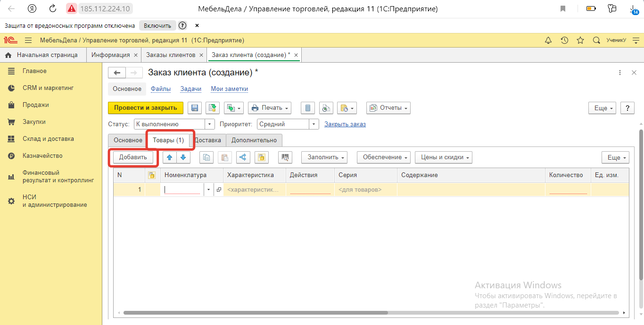Open the Отчеты reports dropdown
644x325 pixels.
point(388,108)
